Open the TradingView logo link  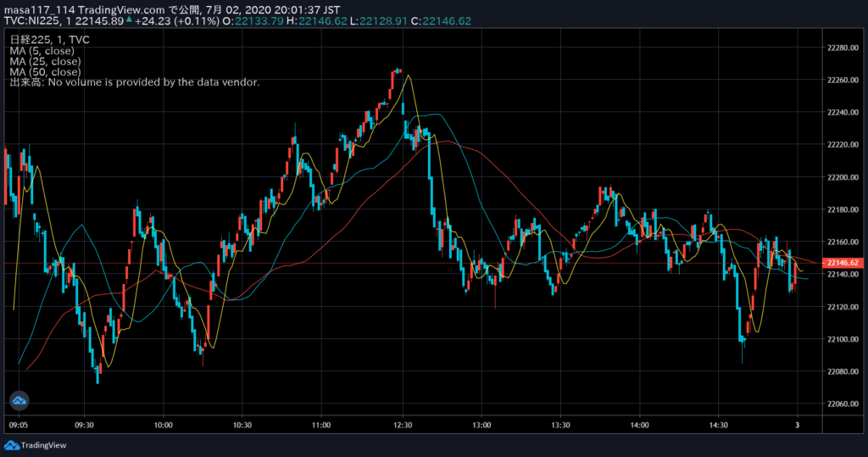click(x=36, y=445)
